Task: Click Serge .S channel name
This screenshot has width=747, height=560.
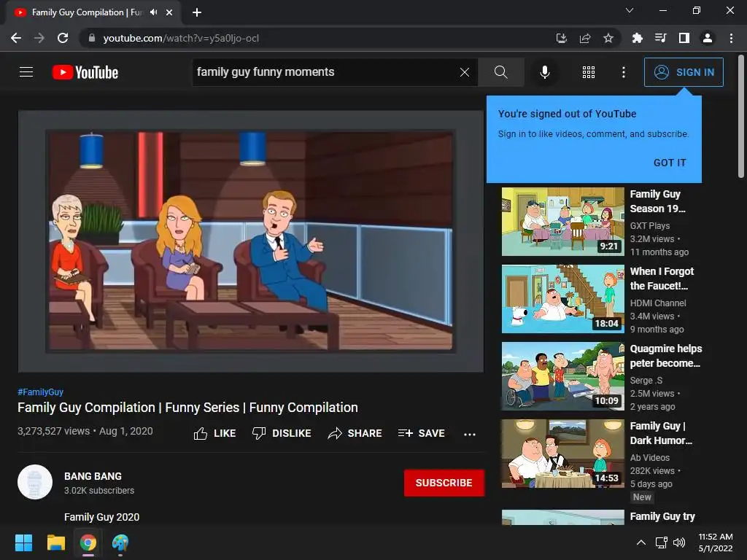Action: (x=646, y=380)
